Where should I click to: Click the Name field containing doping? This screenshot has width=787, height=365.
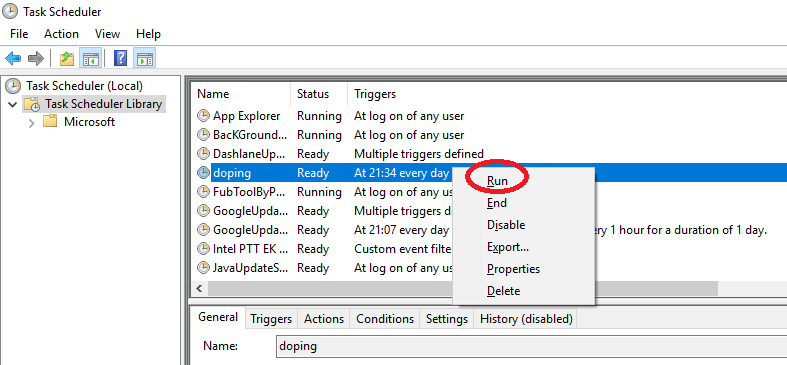coord(531,346)
